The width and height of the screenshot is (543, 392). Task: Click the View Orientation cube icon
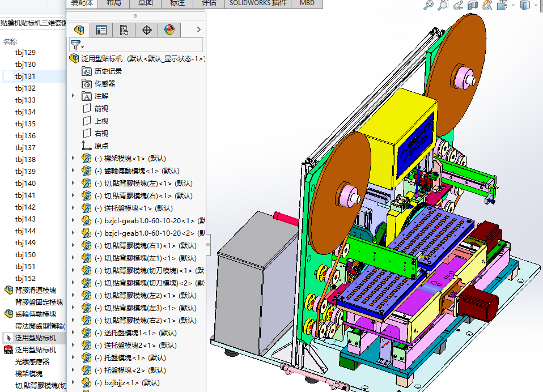tap(502, 5)
